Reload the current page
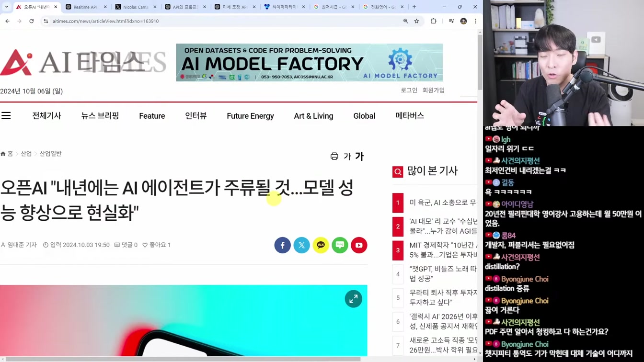 32,21
